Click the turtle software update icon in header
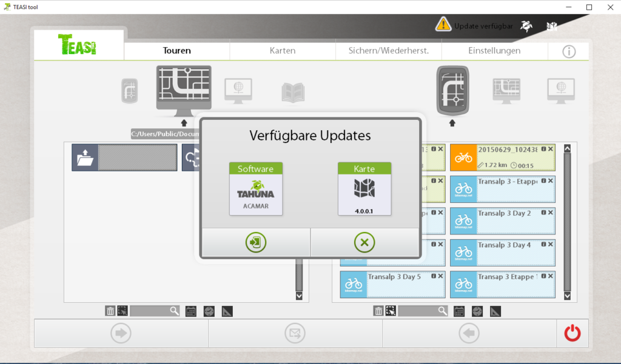Viewport: 621px width, 364px height. [526, 26]
